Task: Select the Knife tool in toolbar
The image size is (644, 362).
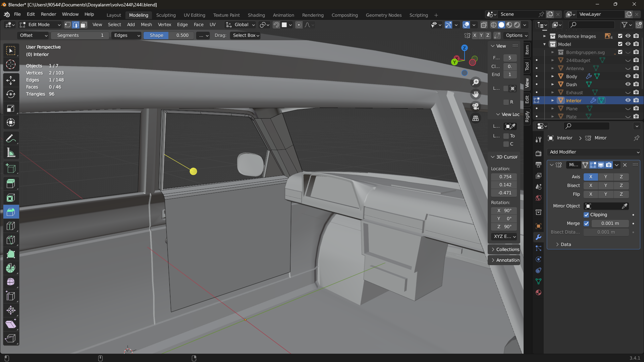Action: (x=11, y=240)
